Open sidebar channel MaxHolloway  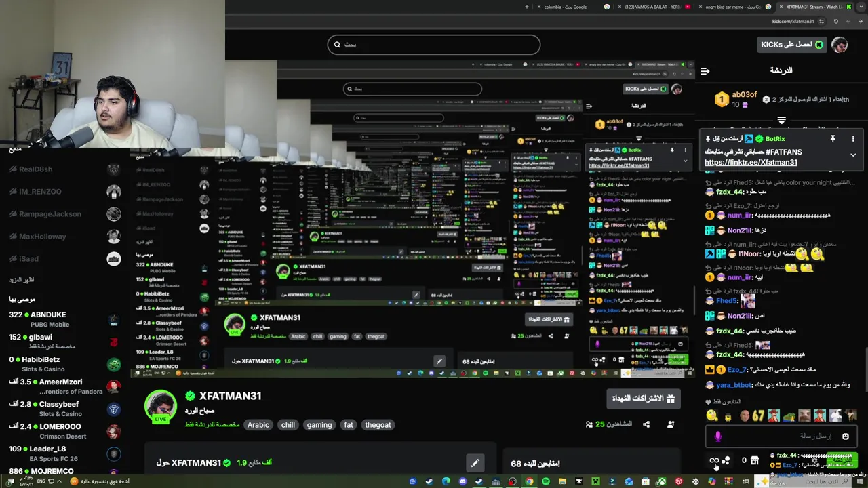tap(64, 237)
